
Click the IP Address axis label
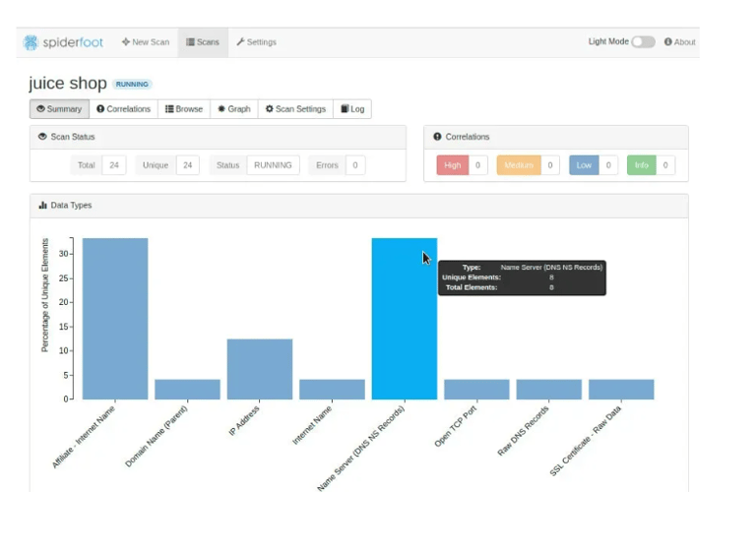tap(244, 421)
